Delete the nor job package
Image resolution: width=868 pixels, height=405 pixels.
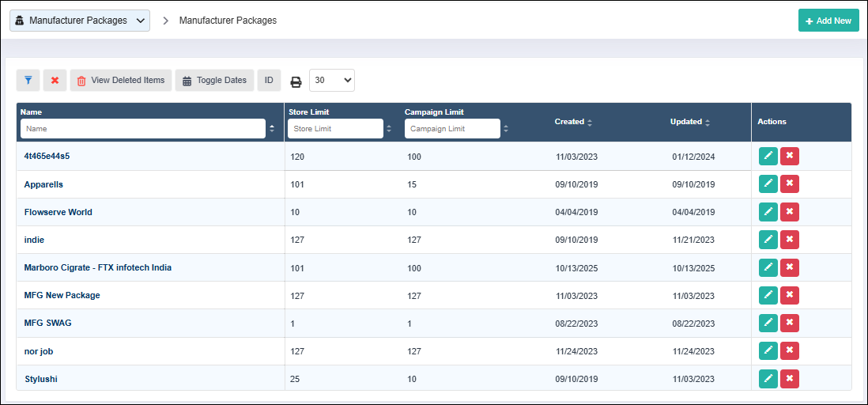click(789, 350)
